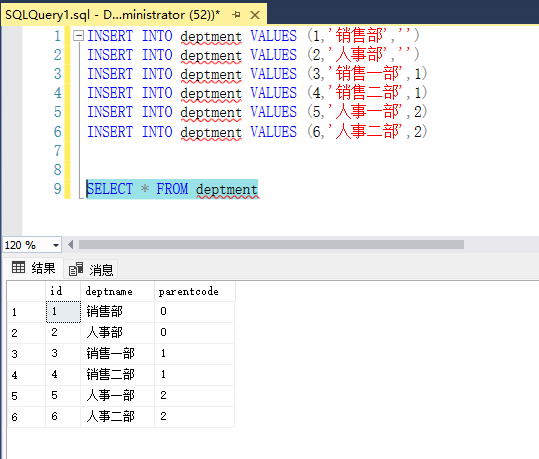Click the id cell with value 6
The image size is (539, 459).
point(63,417)
